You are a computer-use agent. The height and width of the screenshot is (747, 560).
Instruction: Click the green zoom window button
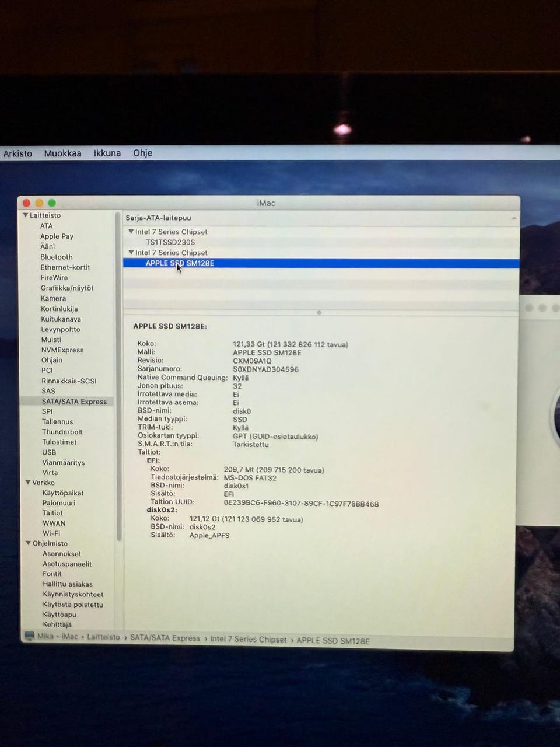52,203
